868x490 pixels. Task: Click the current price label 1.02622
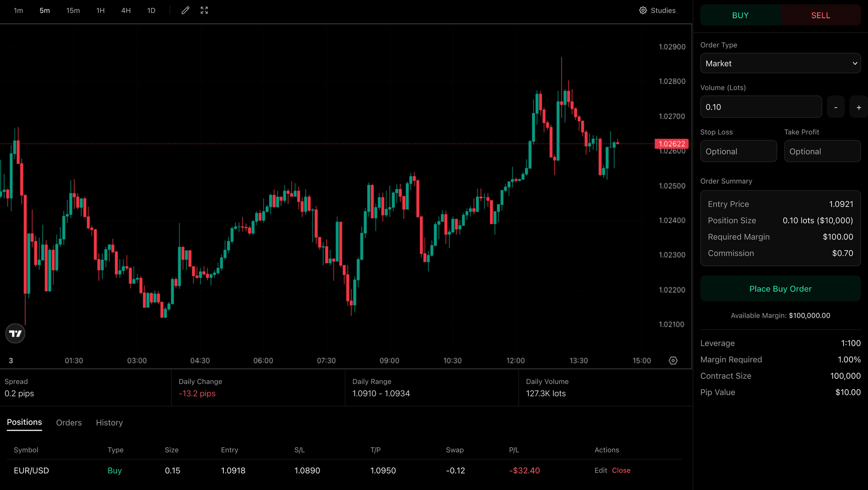click(672, 144)
